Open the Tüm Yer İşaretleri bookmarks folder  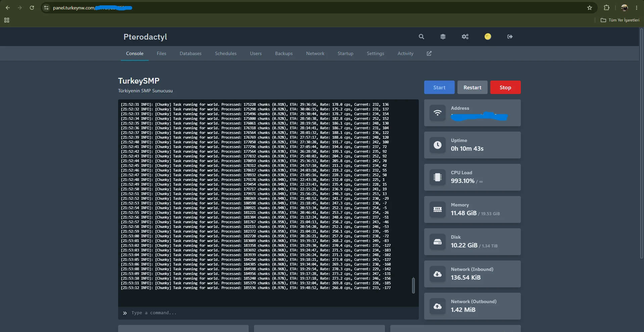pyautogui.click(x=620, y=20)
